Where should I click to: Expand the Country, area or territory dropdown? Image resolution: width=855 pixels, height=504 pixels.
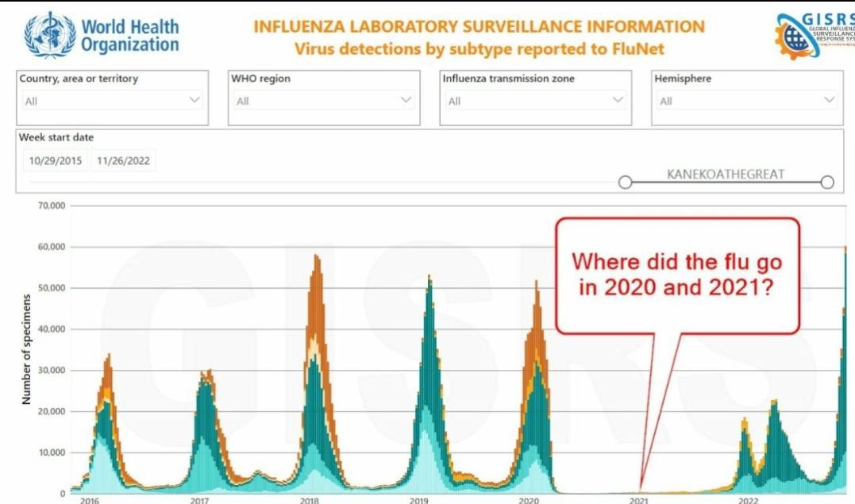pos(194,100)
